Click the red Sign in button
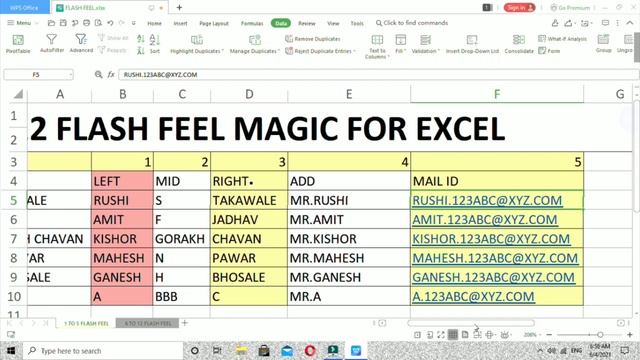Viewport: 640px width, 360px height. tap(519, 7)
